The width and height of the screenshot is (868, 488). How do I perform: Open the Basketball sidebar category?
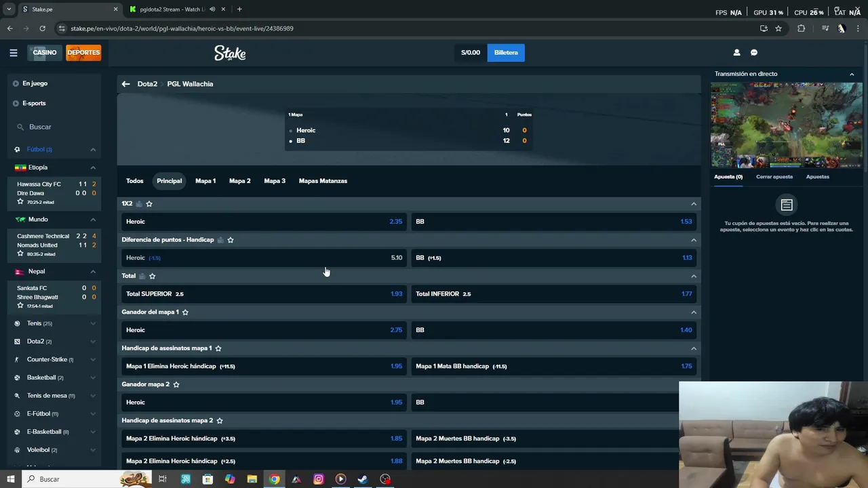54,378
